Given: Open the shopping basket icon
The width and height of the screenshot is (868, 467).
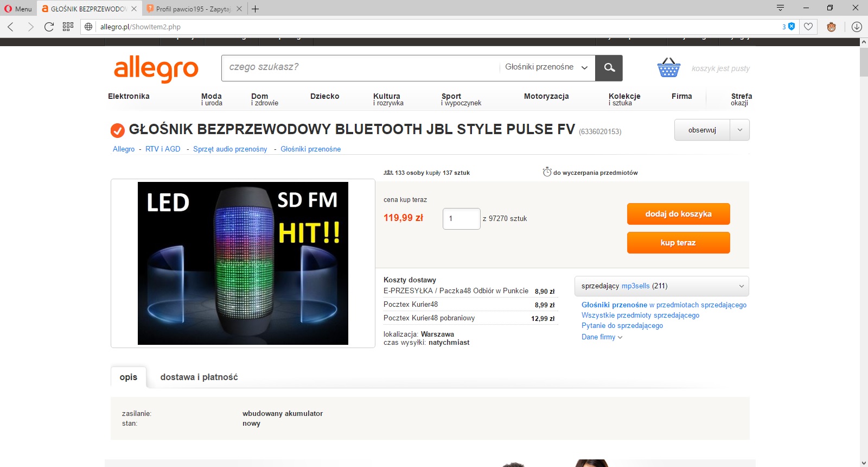Looking at the screenshot, I should tap(668, 68).
